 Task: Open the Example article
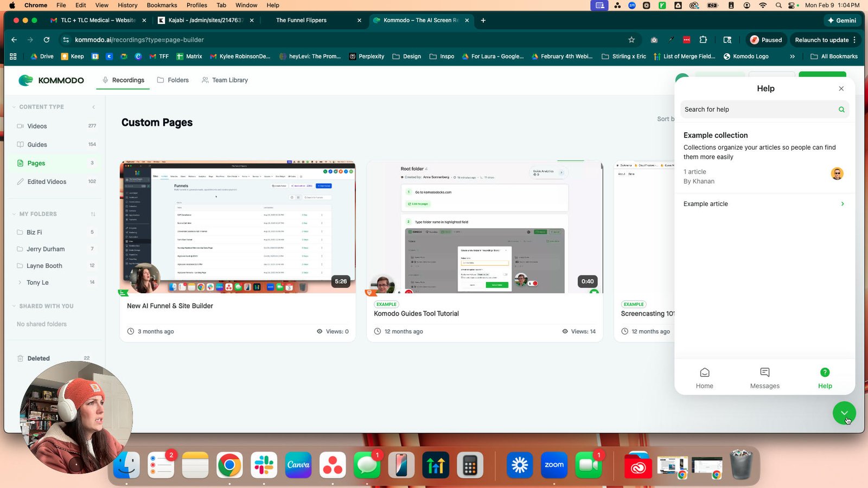[764, 204]
